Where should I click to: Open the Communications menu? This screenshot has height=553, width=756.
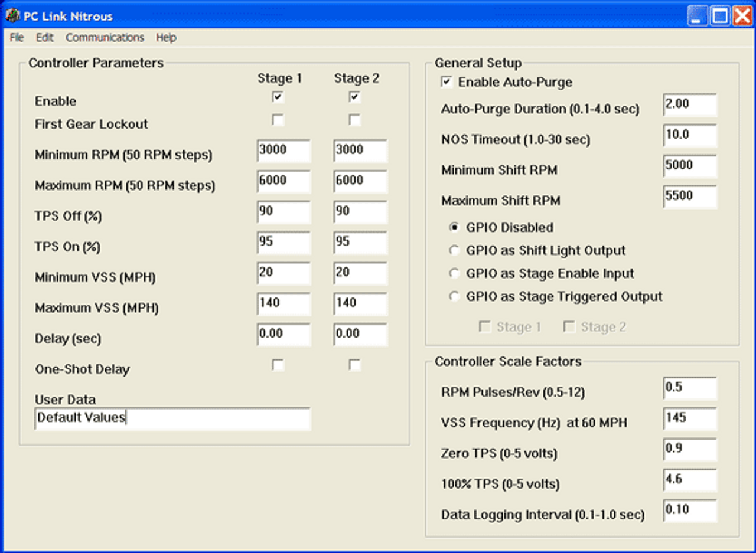[105, 38]
